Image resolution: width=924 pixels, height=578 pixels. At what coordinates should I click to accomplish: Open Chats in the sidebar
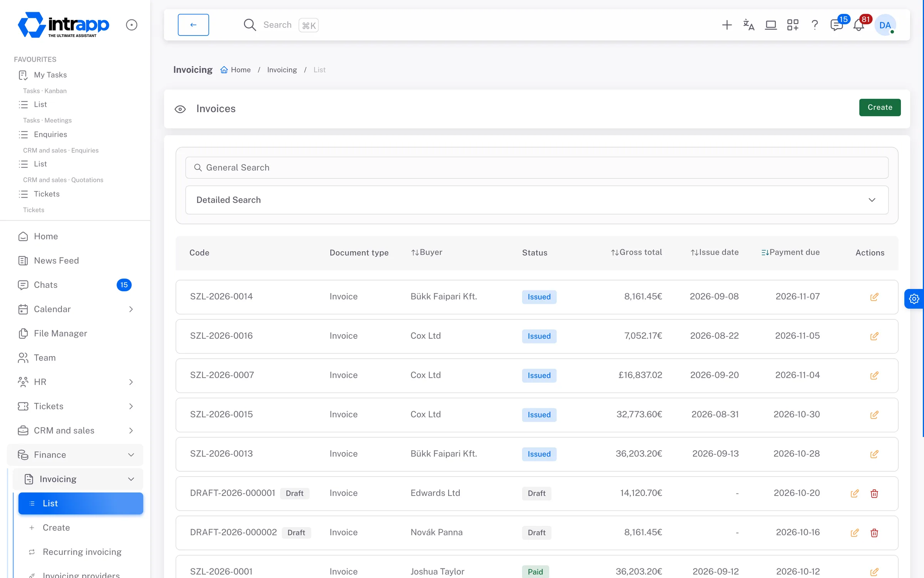tap(75, 285)
